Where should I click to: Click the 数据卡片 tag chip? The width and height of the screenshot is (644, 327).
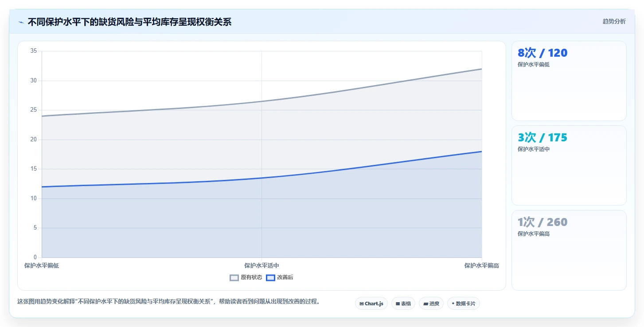tap(464, 304)
